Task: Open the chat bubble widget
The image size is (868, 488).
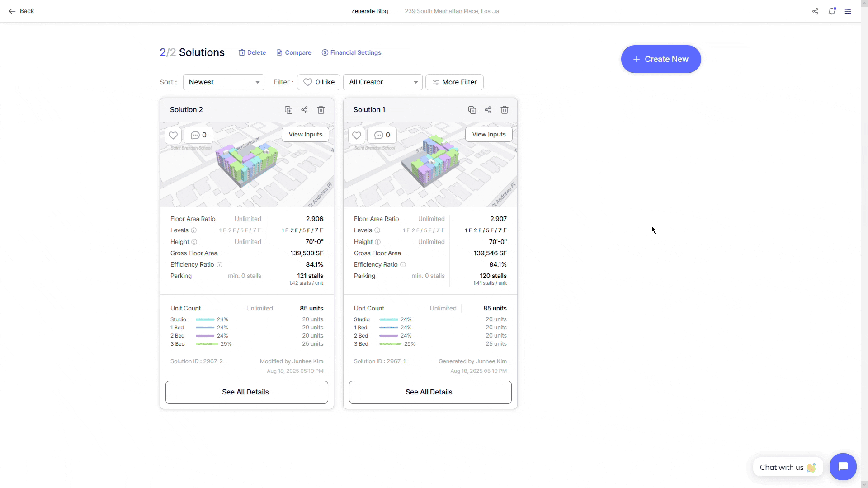Action: 843,467
